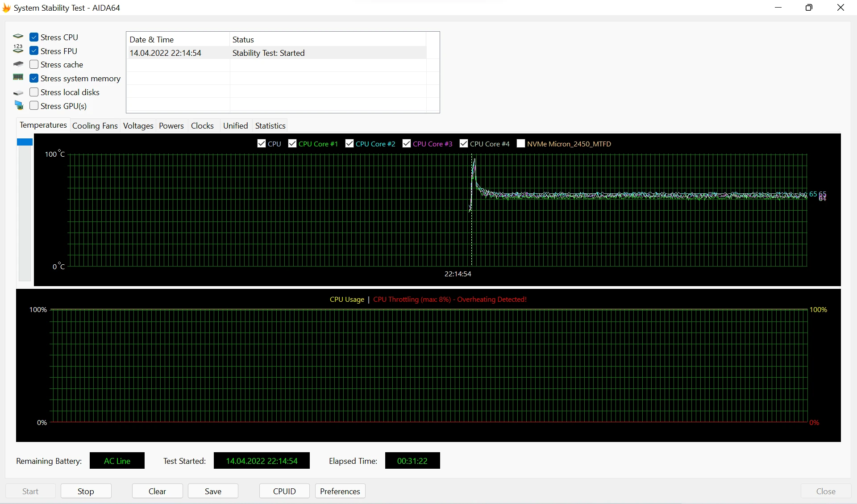Restore down the AIDA64 window
The image size is (857, 504).
[809, 8]
